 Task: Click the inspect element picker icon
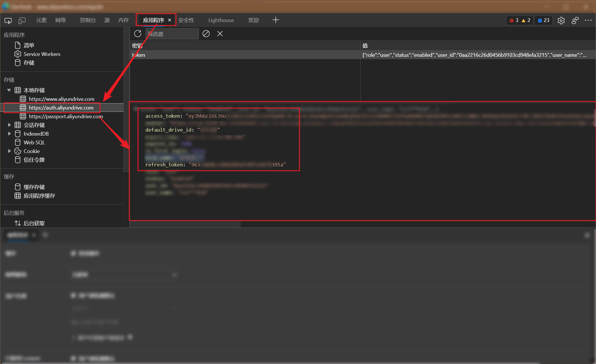click(x=8, y=21)
